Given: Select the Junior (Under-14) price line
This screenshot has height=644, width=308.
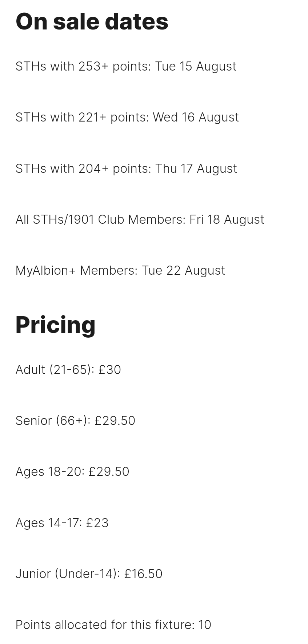Looking at the screenshot, I should click(89, 574).
